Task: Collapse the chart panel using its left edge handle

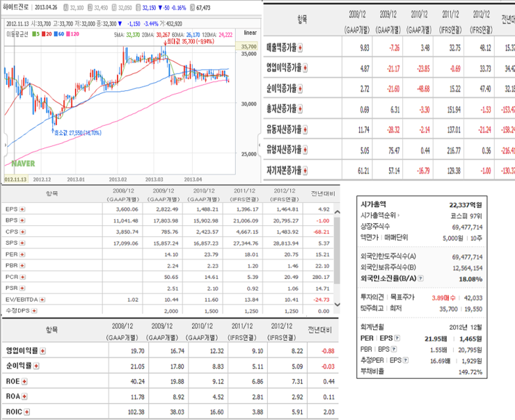Action: 6,145
